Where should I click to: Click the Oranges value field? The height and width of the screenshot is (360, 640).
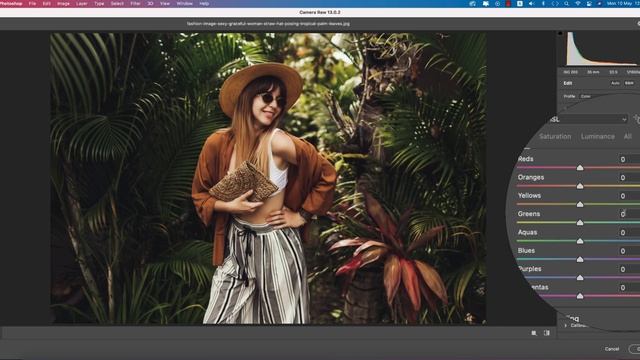pyautogui.click(x=629, y=178)
